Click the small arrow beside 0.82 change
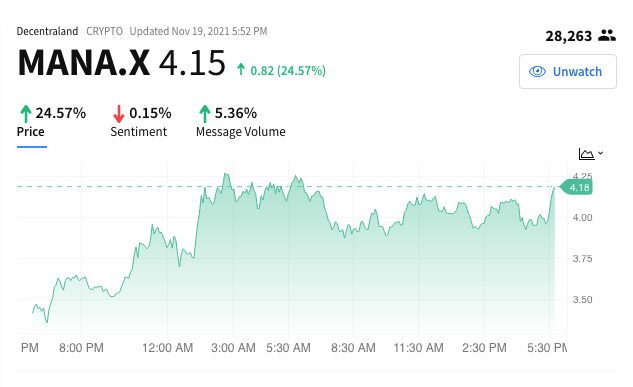The width and height of the screenshot is (633, 387). pos(241,69)
